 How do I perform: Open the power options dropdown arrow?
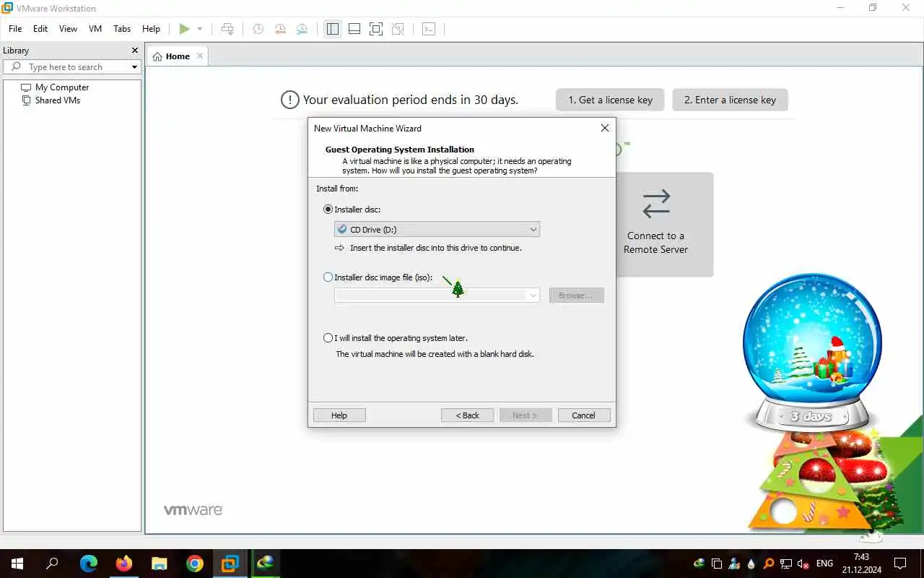(200, 29)
